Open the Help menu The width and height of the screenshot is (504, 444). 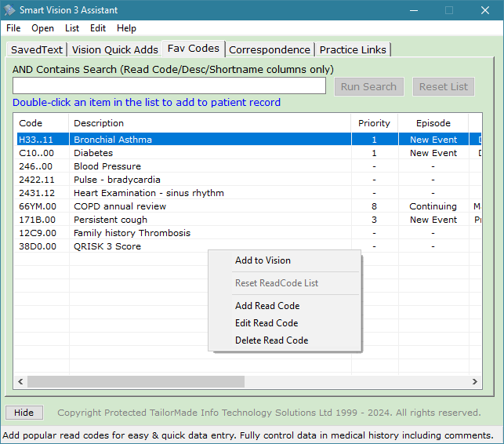(x=126, y=28)
